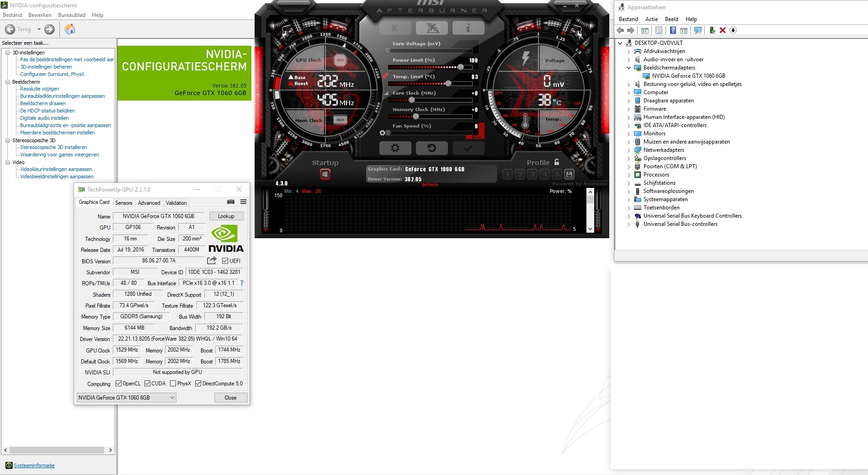Expand the Monitors node in Apparaatbeheer

[628, 133]
